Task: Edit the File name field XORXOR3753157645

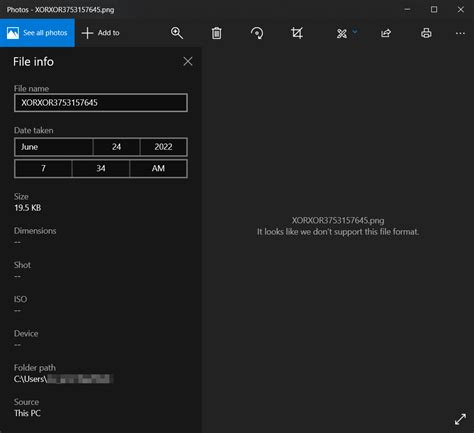Action: [x=101, y=103]
